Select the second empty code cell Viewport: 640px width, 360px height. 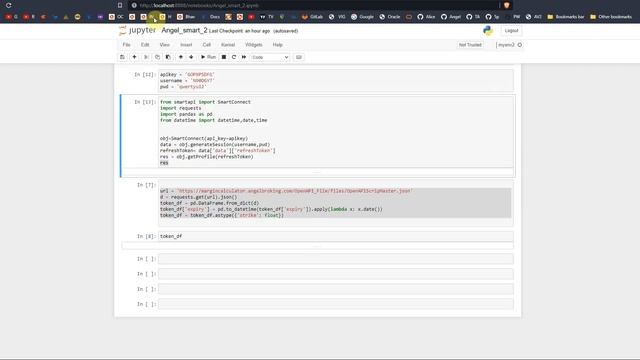pyautogui.click(x=336, y=274)
